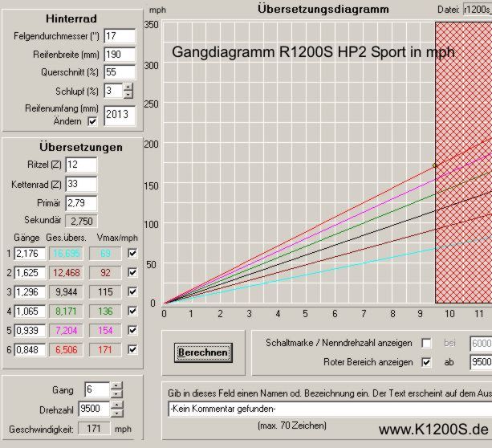
Task: Click the Felgendurchmesser input field
Action: (120, 36)
